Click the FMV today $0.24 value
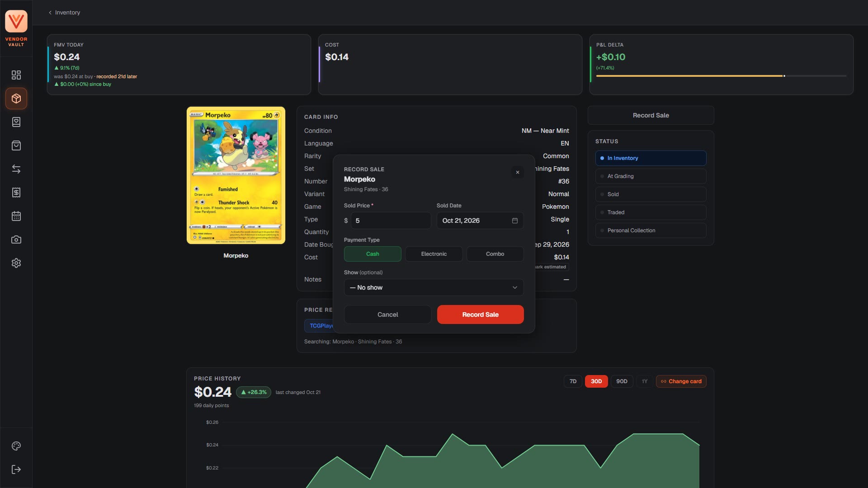The image size is (868, 488). (66, 57)
